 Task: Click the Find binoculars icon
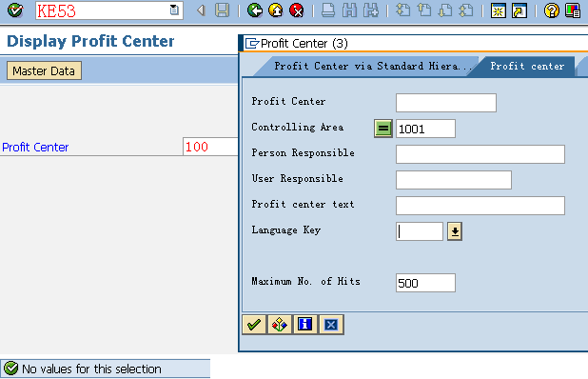coord(349,10)
